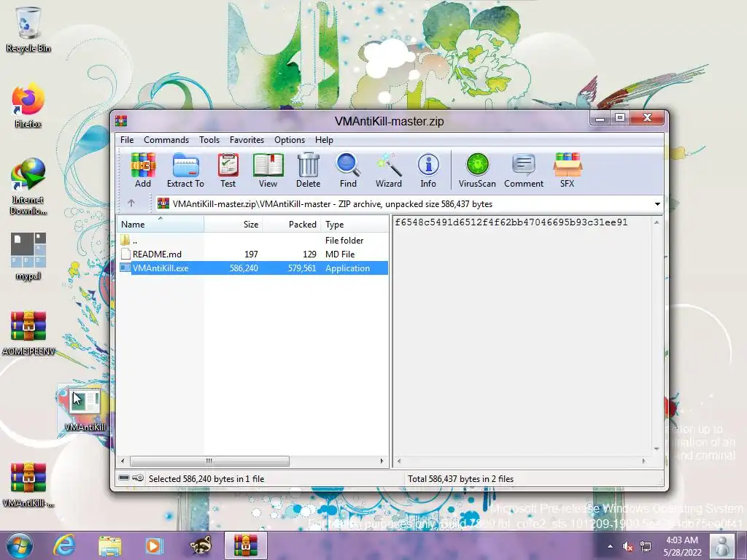Click the file list horizontal scrollbar thumb

(x=209, y=461)
